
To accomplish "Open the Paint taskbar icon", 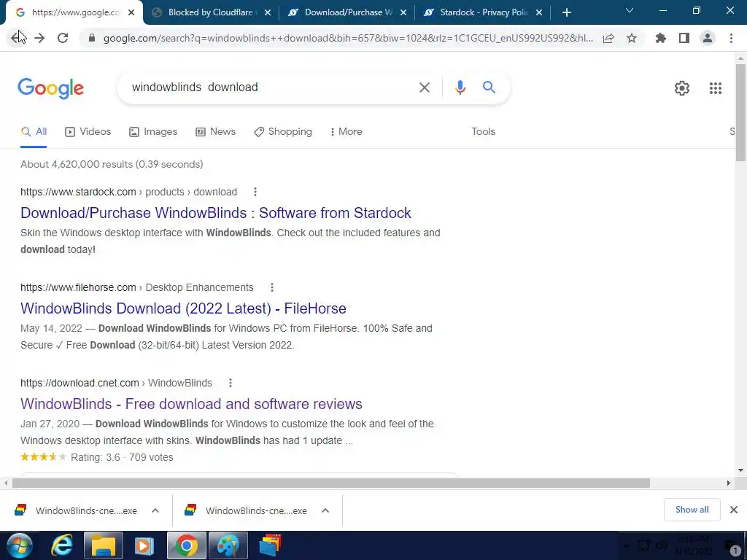I will tap(228, 545).
